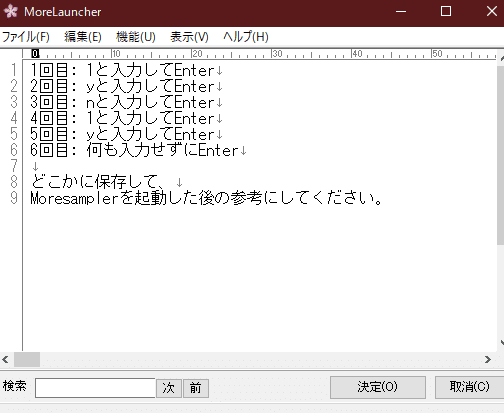Click the 次 search next button
Image resolution: width=504 pixels, height=413 pixels.
pos(169,388)
